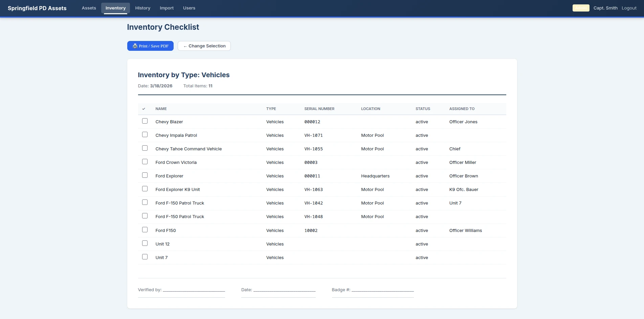The image size is (644, 319).
Task: Check the Chevy Impala Patrol checkbox
Action: click(145, 134)
